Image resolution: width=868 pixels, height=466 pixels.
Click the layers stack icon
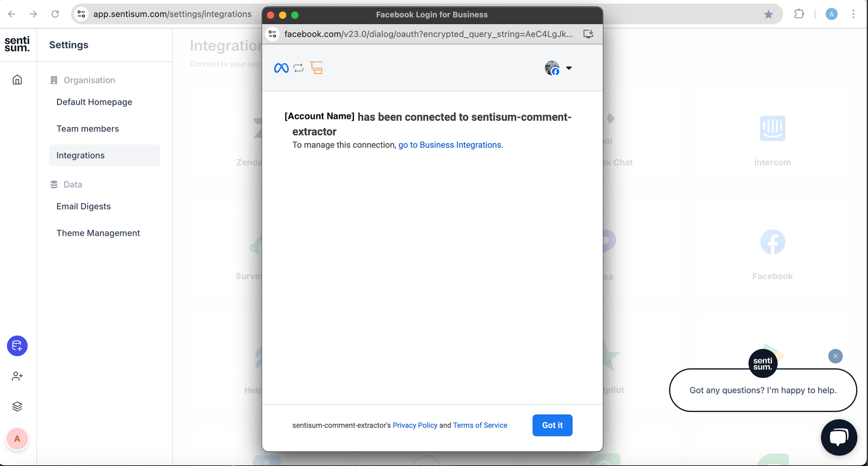click(x=17, y=406)
